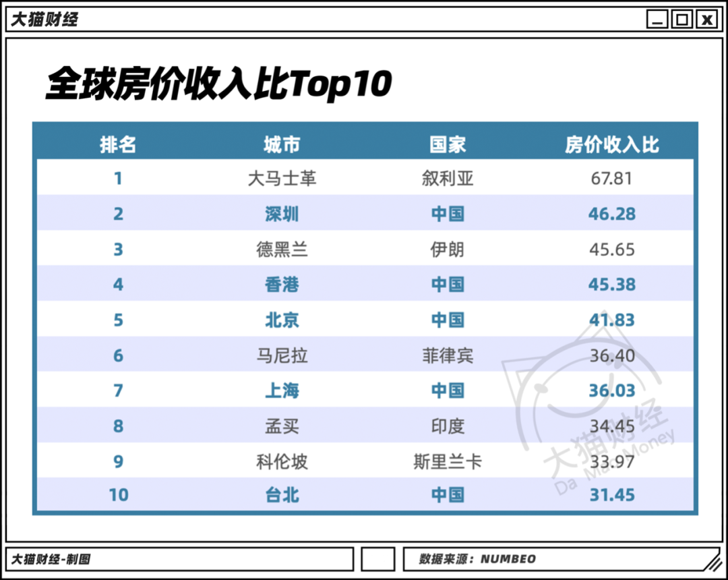Click the value 36.40
The image size is (728, 580).
click(612, 355)
